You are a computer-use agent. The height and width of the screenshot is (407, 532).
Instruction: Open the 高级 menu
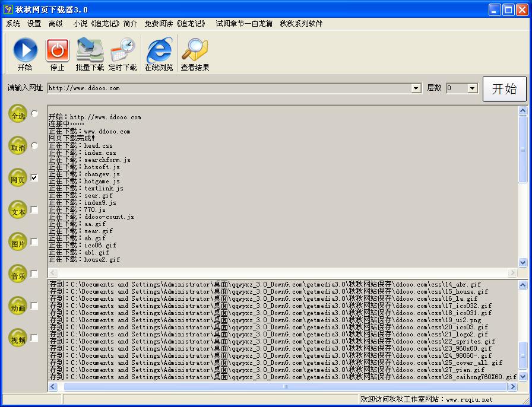(56, 24)
